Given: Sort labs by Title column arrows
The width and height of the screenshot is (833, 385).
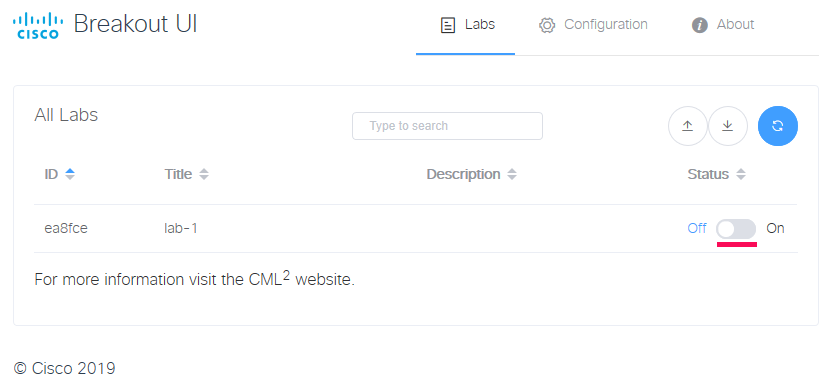Looking at the screenshot, I should click(x=203, y=174).
